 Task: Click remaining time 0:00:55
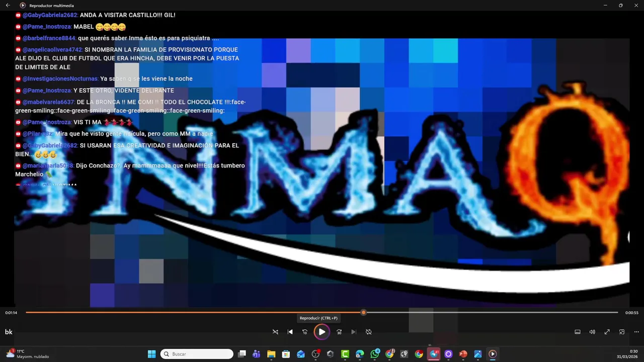632,313
